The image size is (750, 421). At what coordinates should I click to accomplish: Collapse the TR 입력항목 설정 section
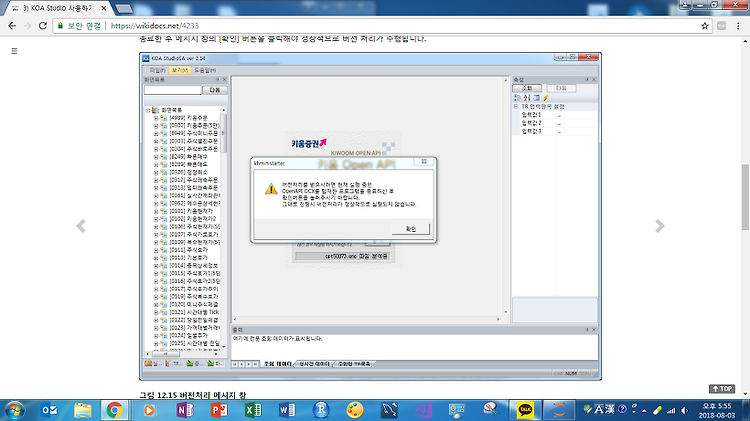tap(516, 106)
